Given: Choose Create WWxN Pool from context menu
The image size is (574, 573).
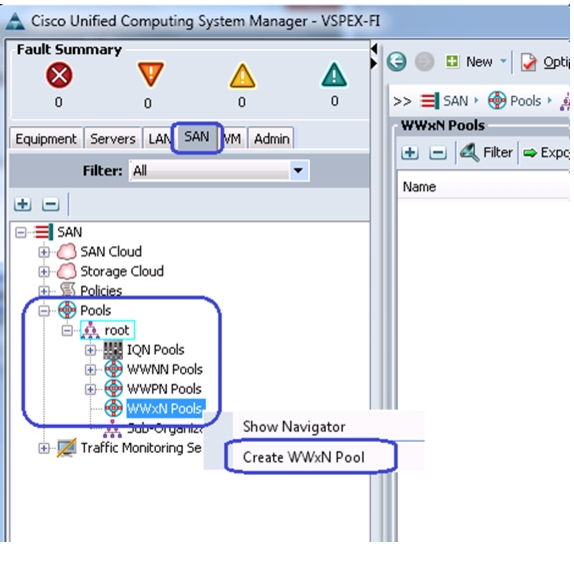Looking at the screenshot, I should [303, 457].
